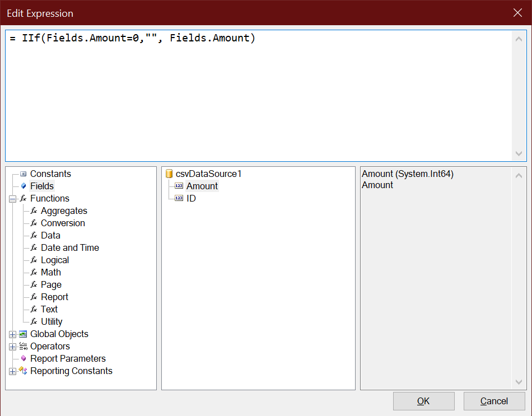The width and height of the screenshot is (532, 416).
Task: Select the ID field
Action: tap(191, 199)
